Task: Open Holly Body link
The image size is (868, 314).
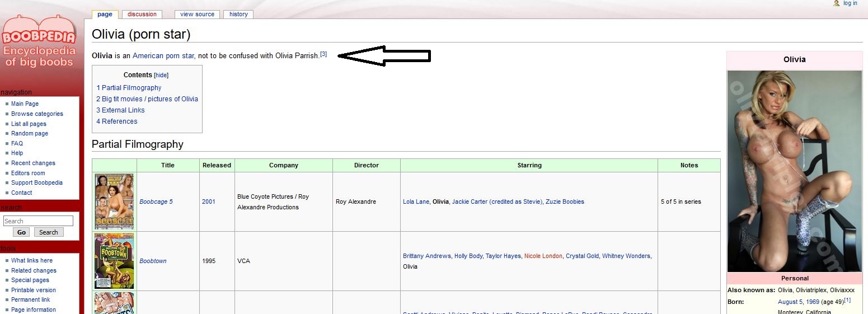Action: tap(468, 256)
